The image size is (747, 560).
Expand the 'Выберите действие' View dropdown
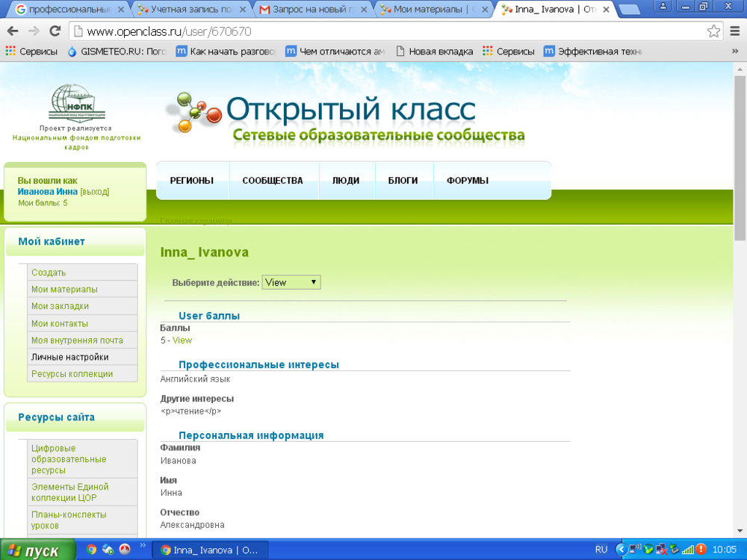(291, 282)
